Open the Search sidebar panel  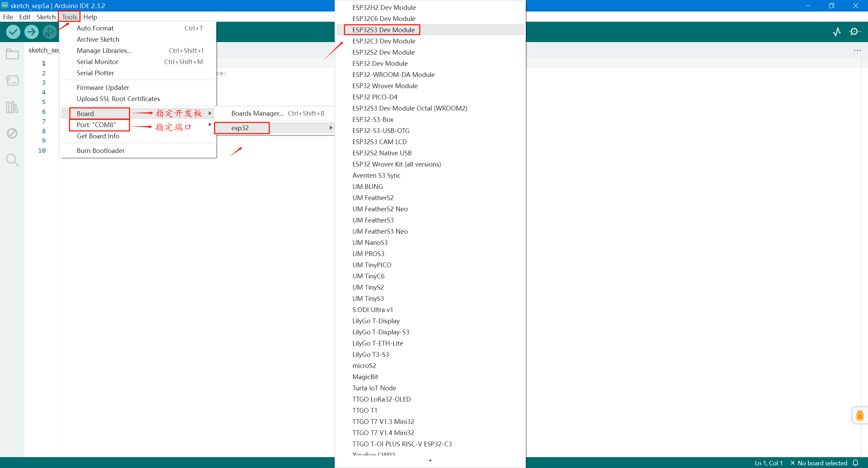pyautogui.click(x=12, y=160)
